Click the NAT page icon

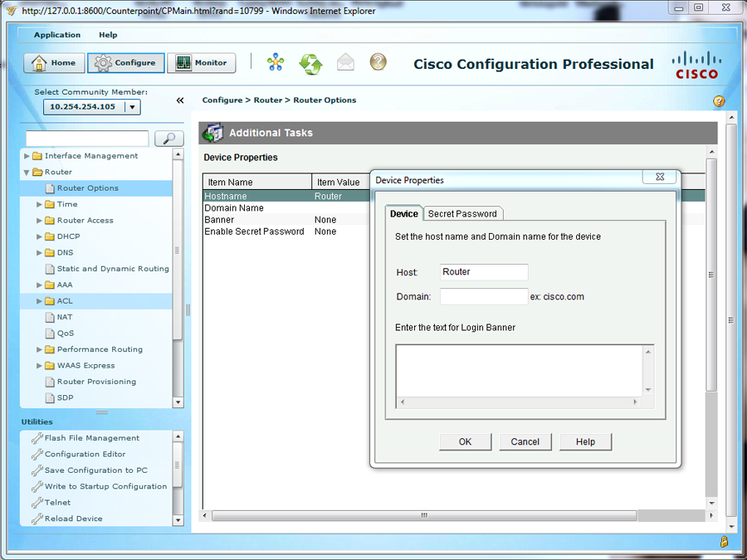click(50, 317)
